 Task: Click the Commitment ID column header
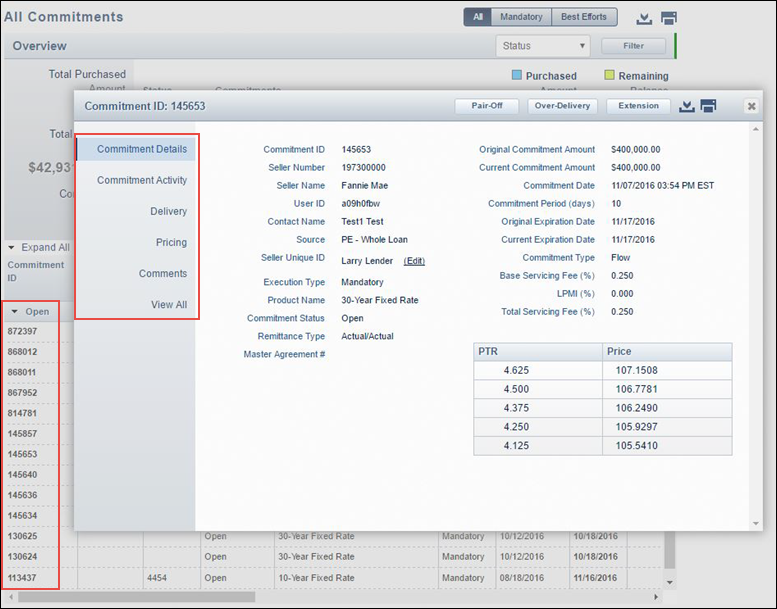tap(36, 272)
